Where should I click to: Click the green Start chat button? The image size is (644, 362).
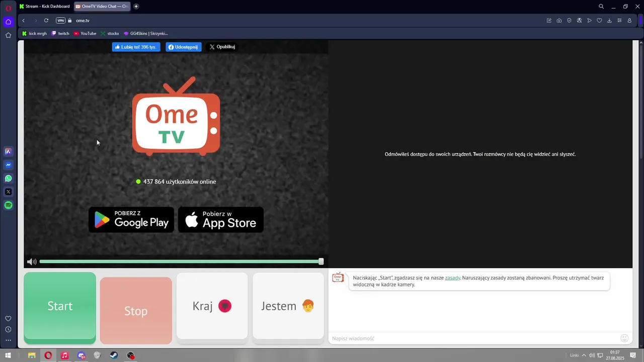60,306
